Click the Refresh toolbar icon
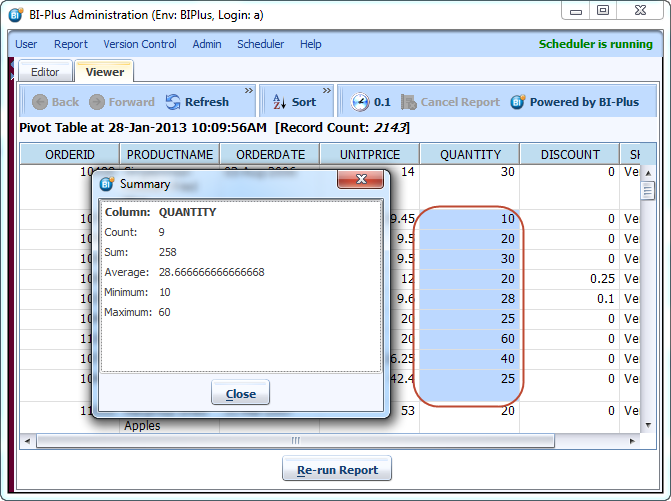The height and width of the screenshot is (501, 671). 173,102
